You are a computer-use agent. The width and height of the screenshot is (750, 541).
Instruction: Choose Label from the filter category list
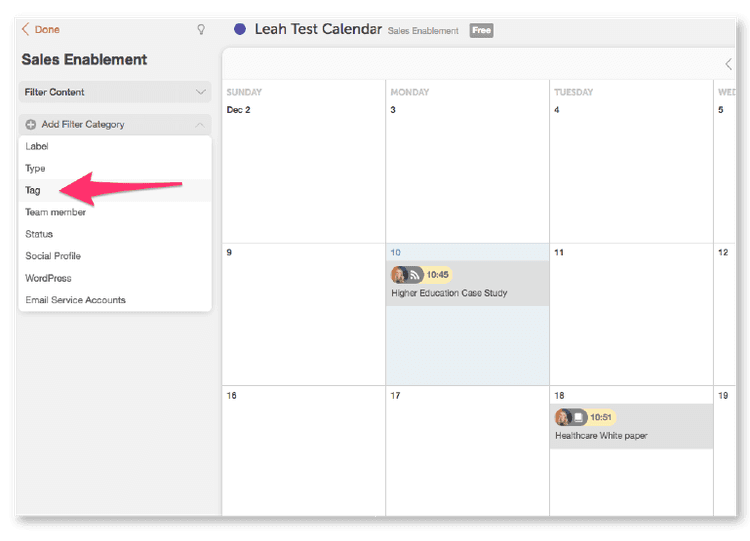click(37, 146)
